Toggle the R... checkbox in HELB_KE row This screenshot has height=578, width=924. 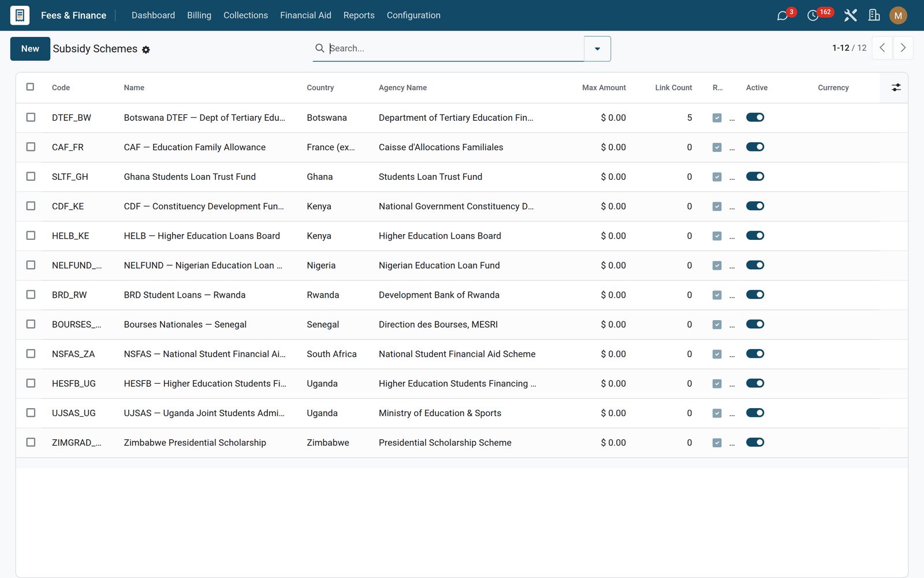click(717, 236)
